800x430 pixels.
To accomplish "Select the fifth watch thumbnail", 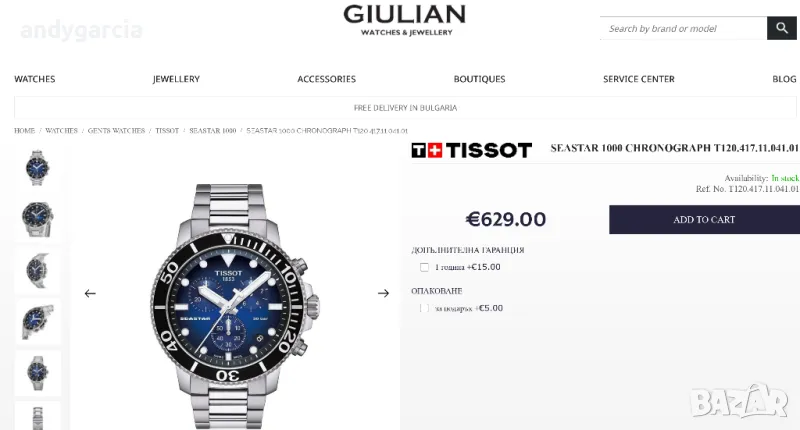I will click(38, 373).
